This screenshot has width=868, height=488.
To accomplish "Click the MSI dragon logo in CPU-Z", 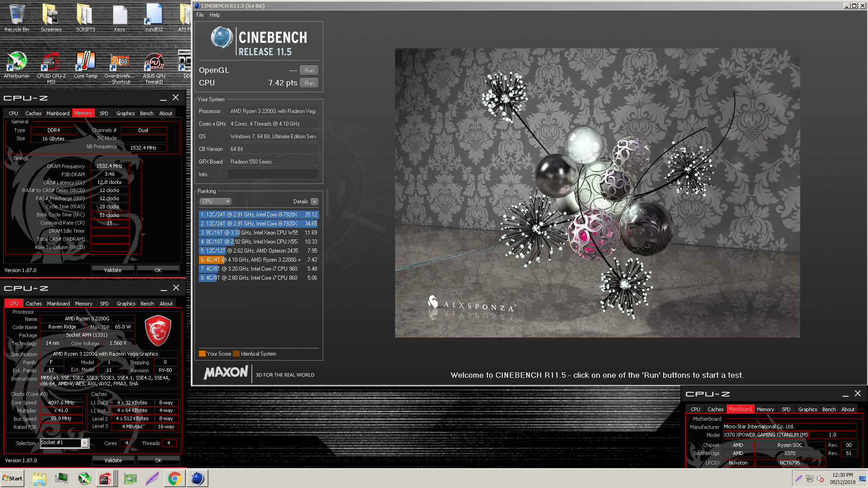I will 158,331.
